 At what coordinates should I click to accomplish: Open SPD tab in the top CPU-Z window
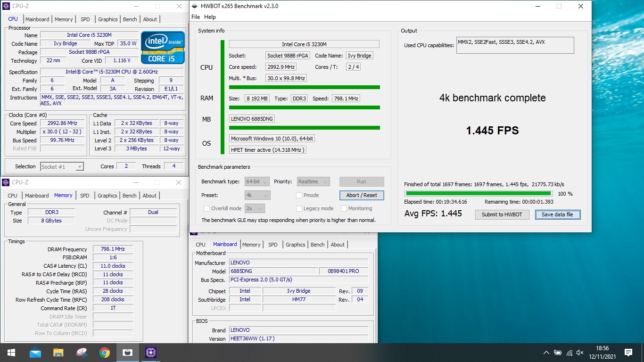pyautogui.click(x=85, y=19)
